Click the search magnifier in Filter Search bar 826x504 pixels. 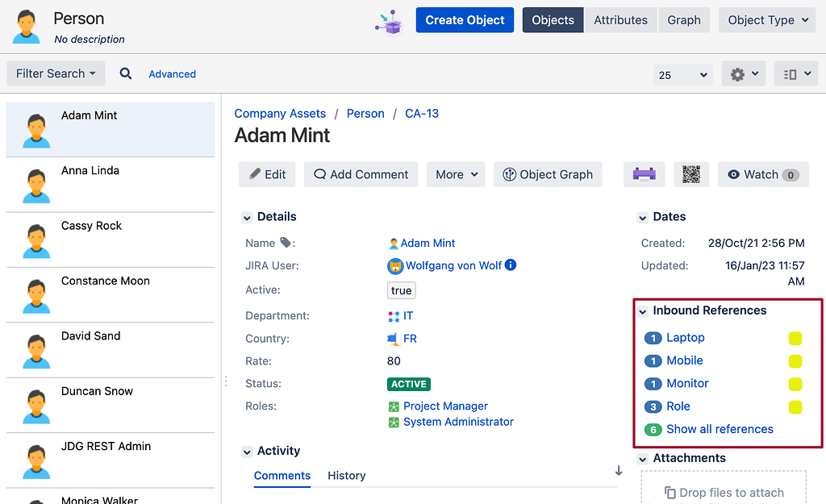point(125,73)
